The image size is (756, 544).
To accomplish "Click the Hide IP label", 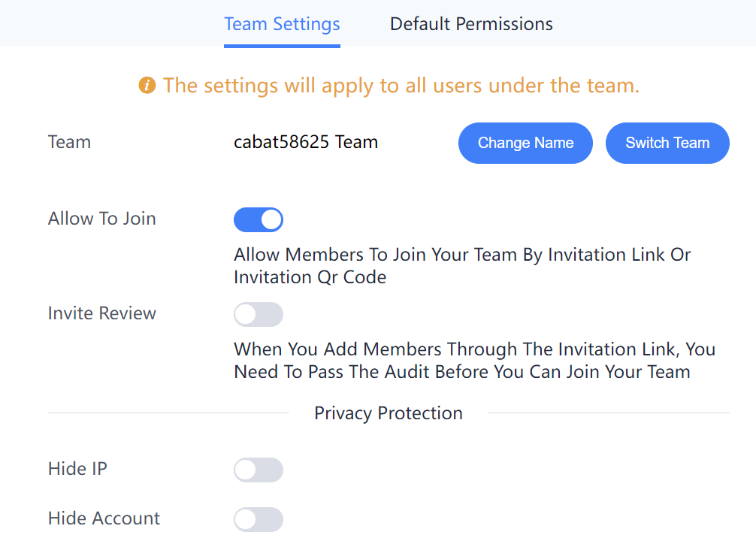I will click(x=77, y=468).
